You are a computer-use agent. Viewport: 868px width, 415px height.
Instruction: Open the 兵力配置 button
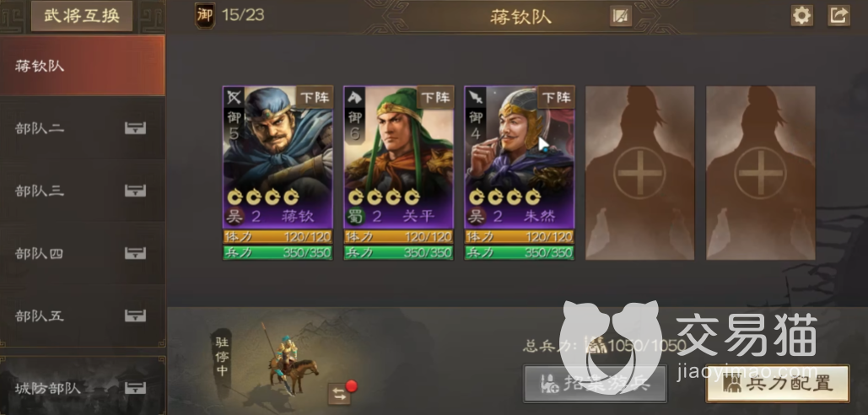pyautogui.click(x=778, y=383)
